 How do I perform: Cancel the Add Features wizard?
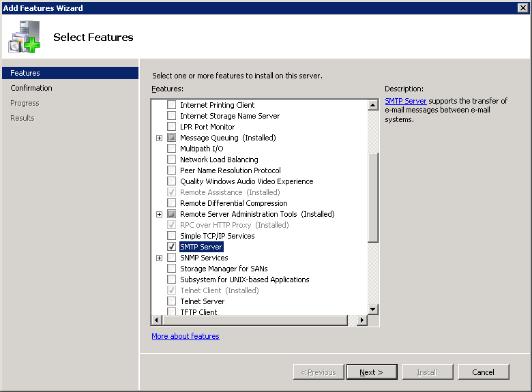(484, 372)
